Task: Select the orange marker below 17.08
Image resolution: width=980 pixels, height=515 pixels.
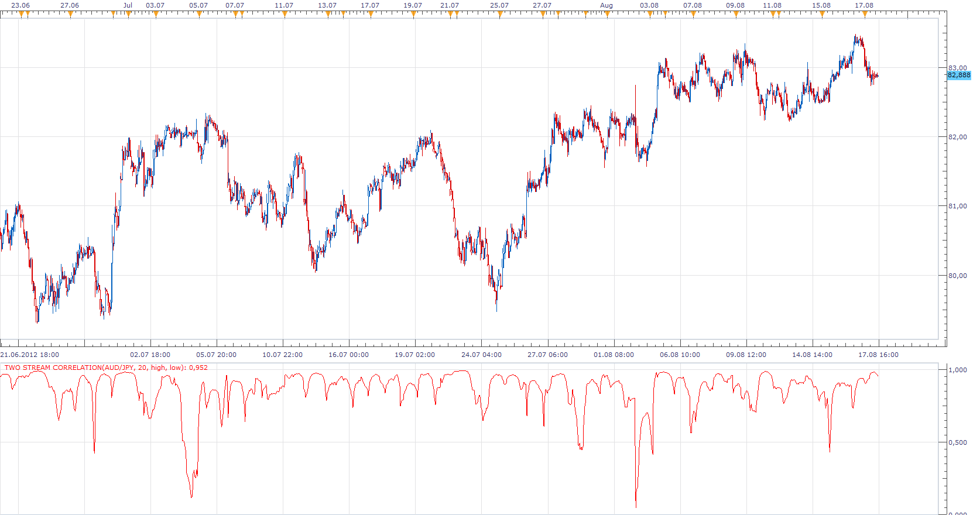Action: point(865,14)
